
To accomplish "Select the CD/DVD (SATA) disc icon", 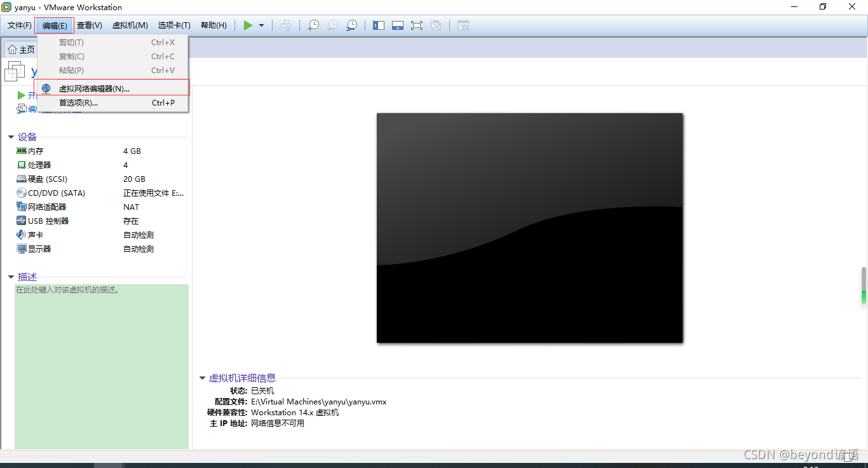I will point(22,193).
